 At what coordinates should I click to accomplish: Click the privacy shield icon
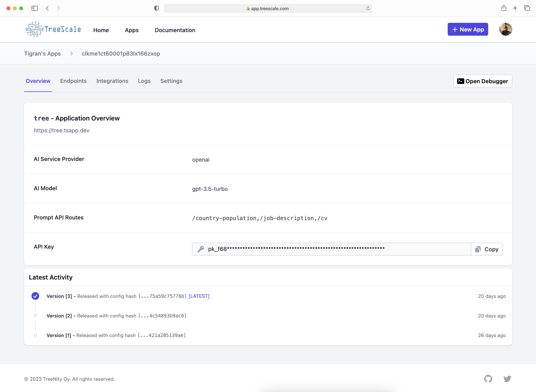pos(156,8)
